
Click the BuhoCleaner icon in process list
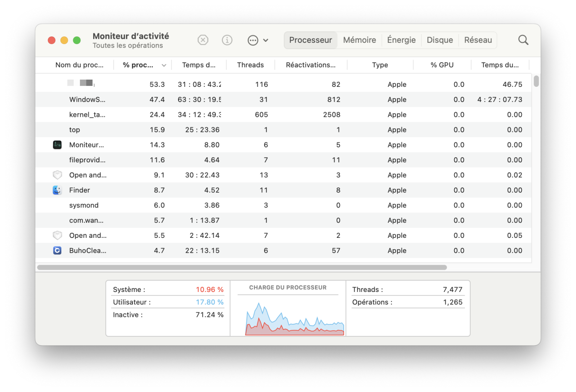click(57, 251)
